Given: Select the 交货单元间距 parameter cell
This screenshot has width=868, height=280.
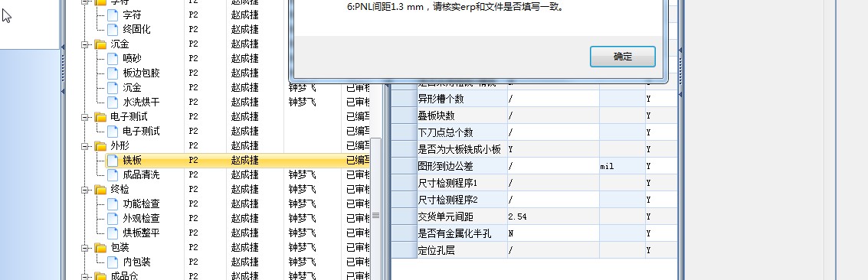Looking at the screenshot, I should (x=462, y=217).
